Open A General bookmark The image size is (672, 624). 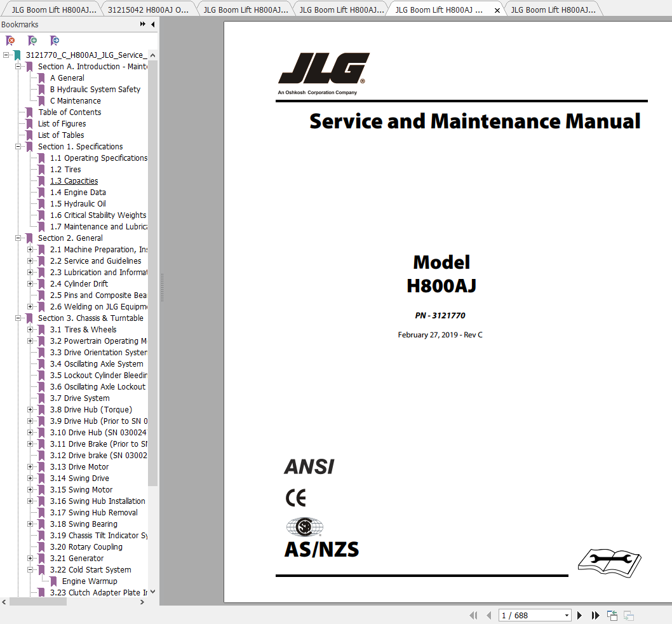tap(67, 78)
